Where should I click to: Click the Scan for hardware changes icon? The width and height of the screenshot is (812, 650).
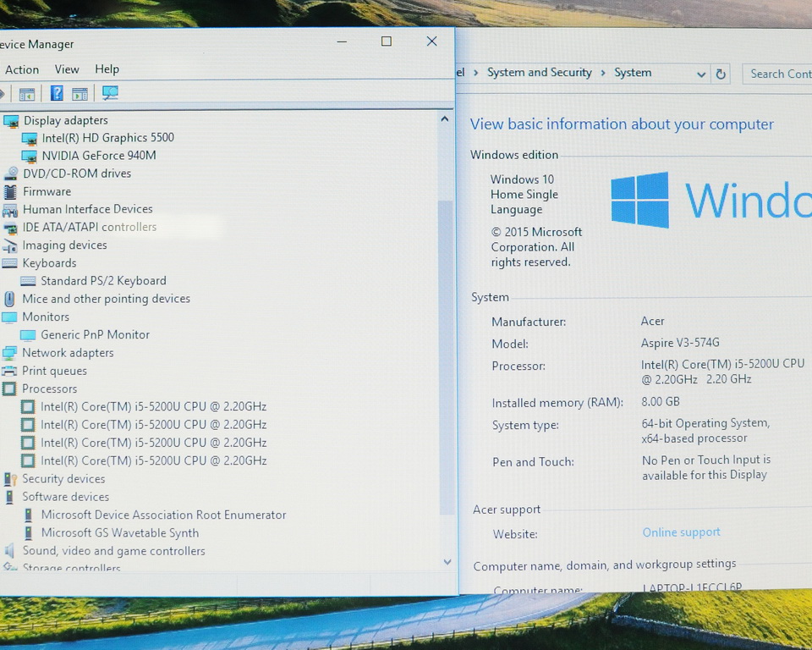(110, 93)
